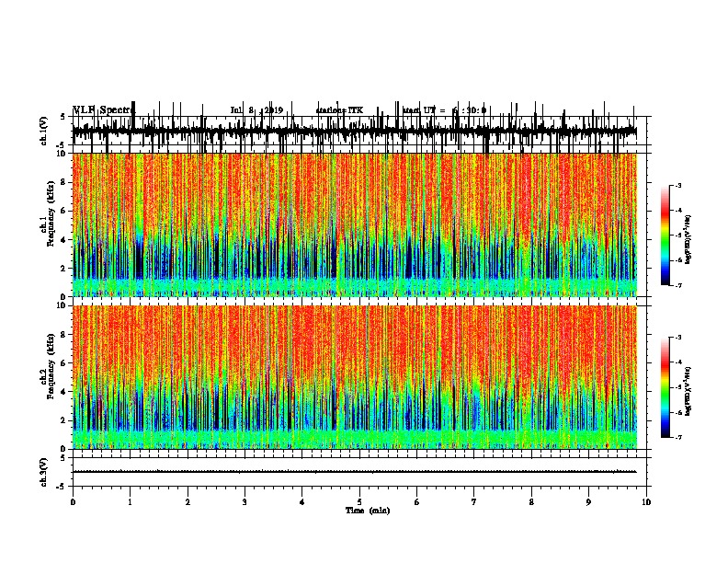Click the "4" kHz tick on ch.2 frequency axis
The height and width of the screenshot is (563, 728).
tap(64, 392)
